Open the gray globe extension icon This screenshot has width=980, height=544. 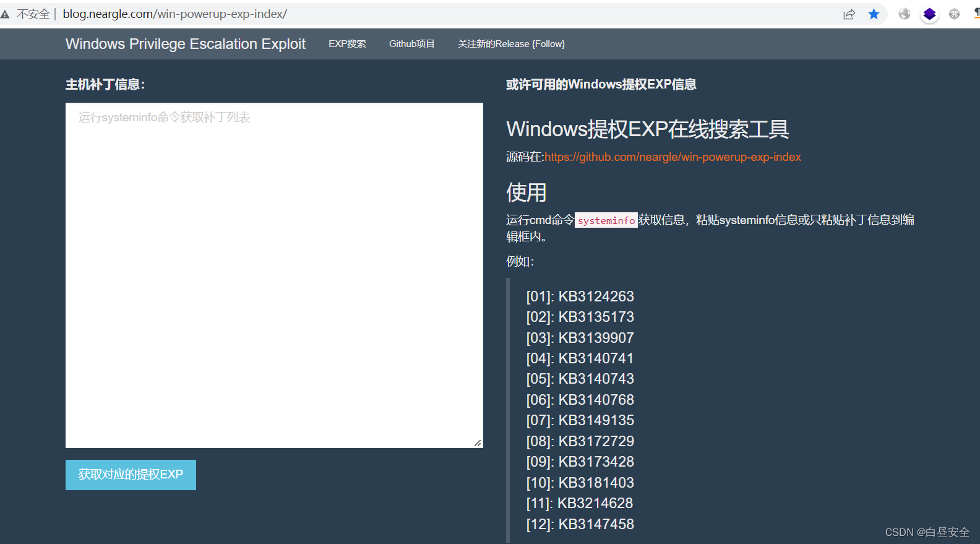905,14
